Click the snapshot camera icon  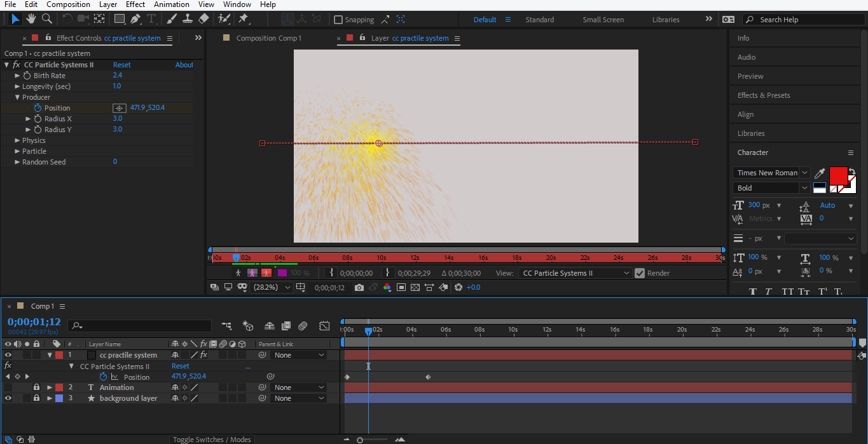pos(359,288)
